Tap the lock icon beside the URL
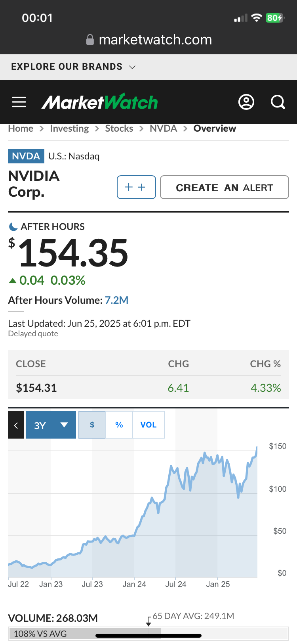 (x=90, y=40)
